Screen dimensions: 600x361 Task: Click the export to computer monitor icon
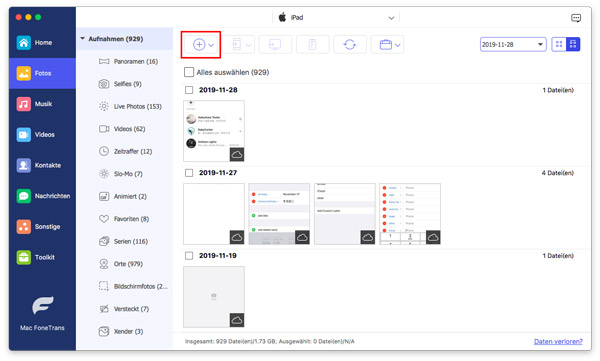[x=275, y=44]
